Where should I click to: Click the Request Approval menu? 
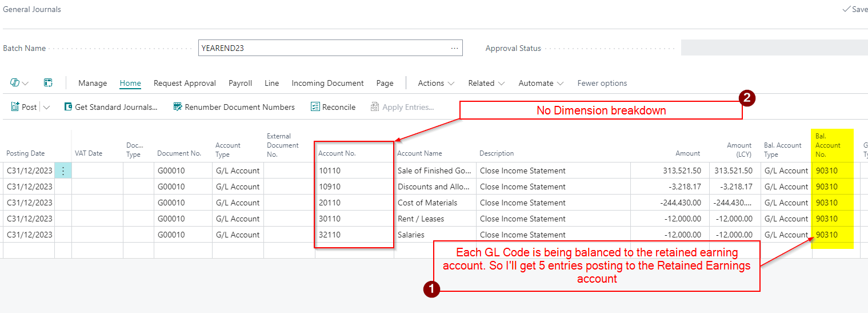click(x=185, y=83)
